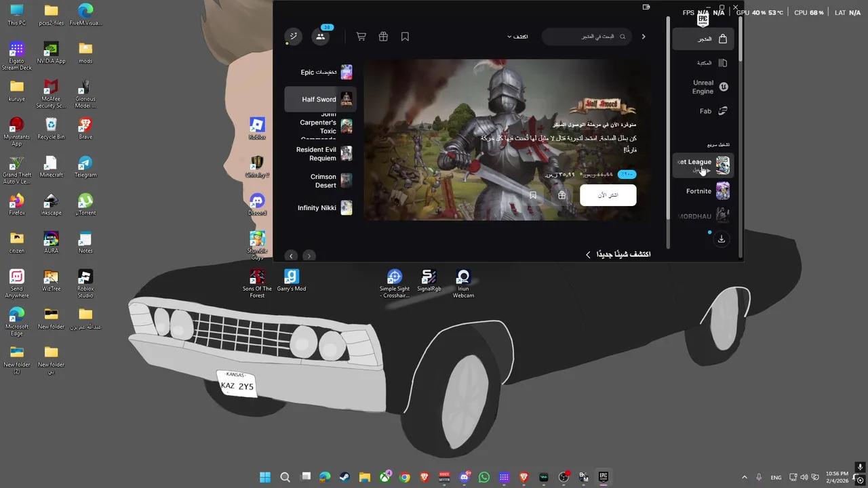Image resolution: width=868 pixels, height=488 pixels.
Task: Select the Roblox Studio desktop icon
Action: pos(85,284)
